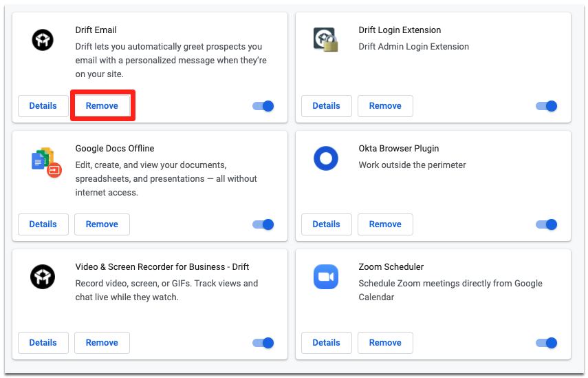Click the Zoom Scheduler camera icon
588x378 pixels.
pos(325,277)
